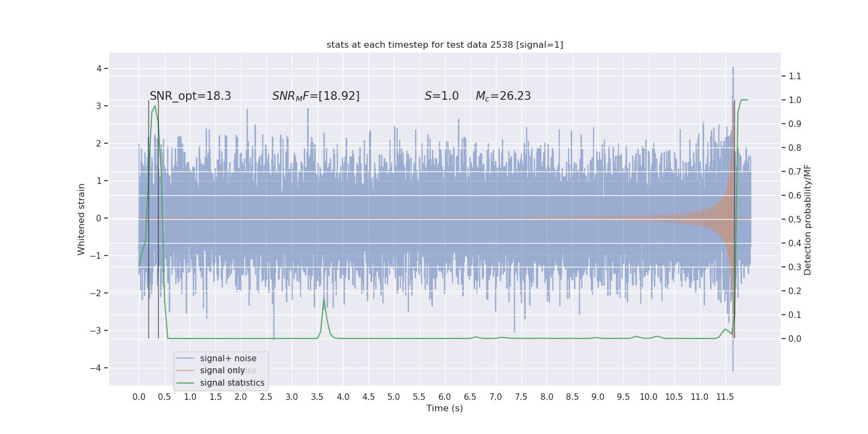This screenshot has width=868, height=434.
Task: Click the 0.7 tick on the detection probability axis
Action: (795, 171)
